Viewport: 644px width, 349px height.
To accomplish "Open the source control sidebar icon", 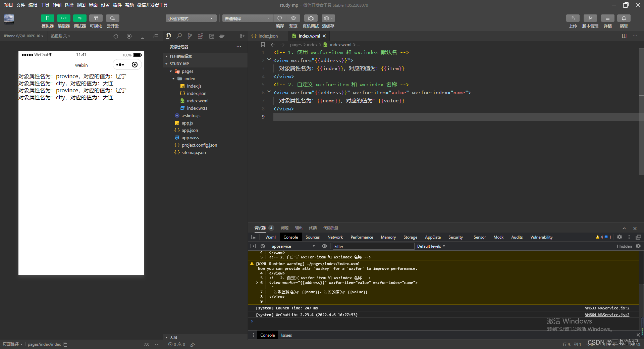I will [x=190, y=36].
